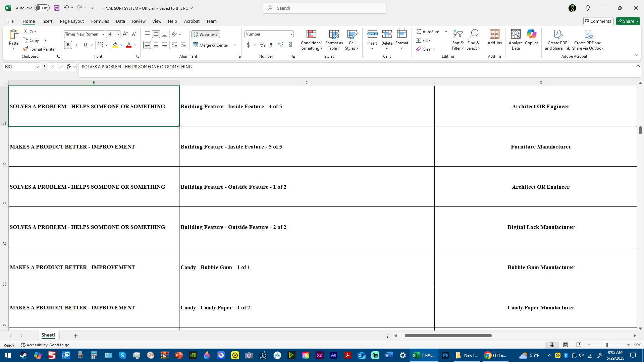The width and height of the screenshot is (644, 362).
Task: Open the Sort & Filter tool
Action: coord(458,40)
